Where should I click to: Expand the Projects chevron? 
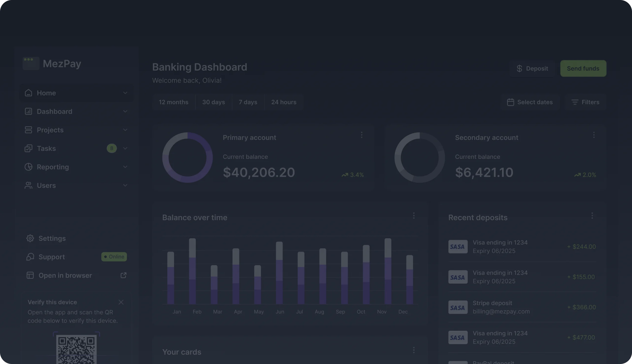125,130
